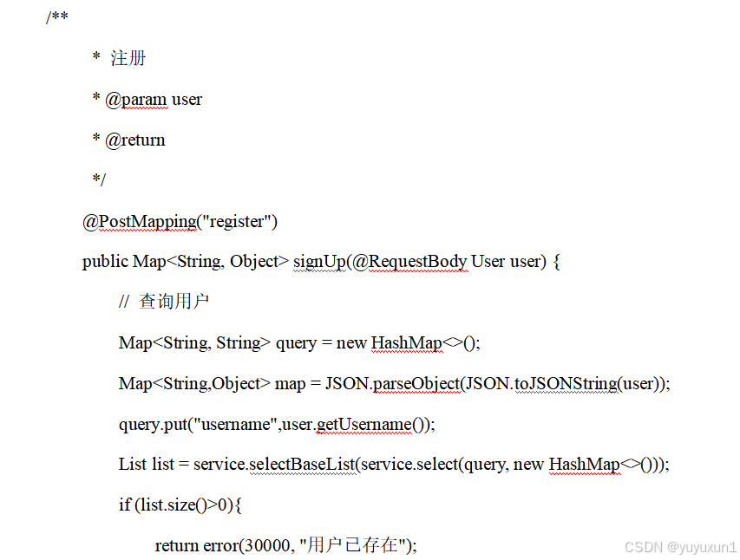The width and height of the screenshot is (740, 560).
Task: Click the '// 查询用户' comment
Action: click(164, 302)
